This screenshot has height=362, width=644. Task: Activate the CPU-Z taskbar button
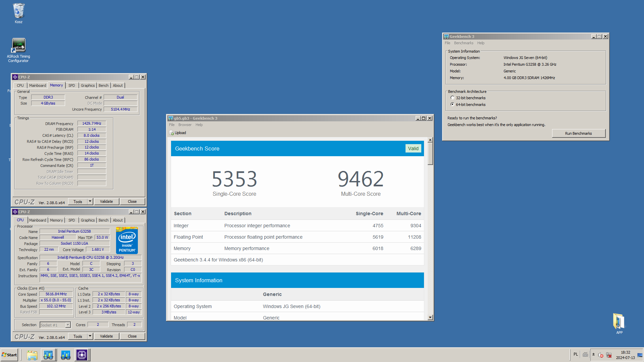pos(82,355)
